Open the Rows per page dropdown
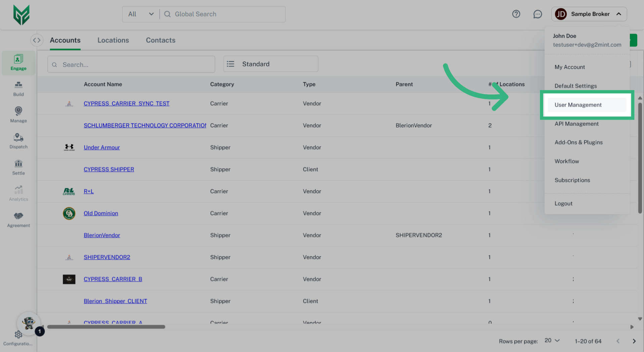This screenshot has width=644, height=352. click(551, 341)
